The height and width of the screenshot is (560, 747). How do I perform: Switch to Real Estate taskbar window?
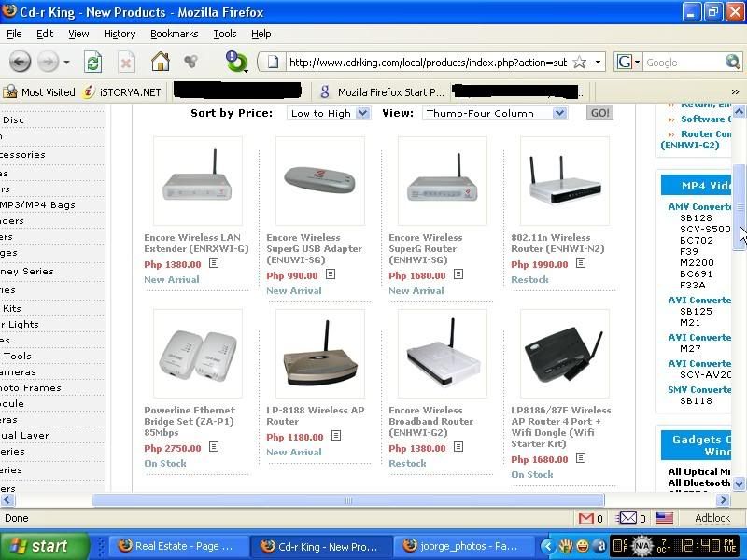click(x=177, y=546)
